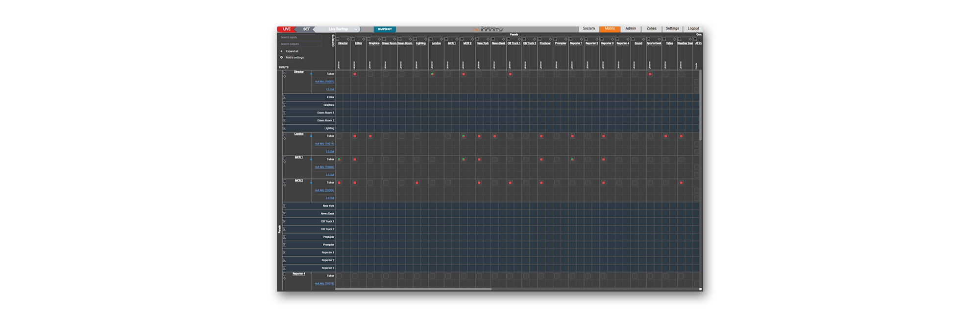Viewport: 980px width, 318px height.
Task: Expand the OB Truck 2 input row
Action: click(x=285, y=229)
